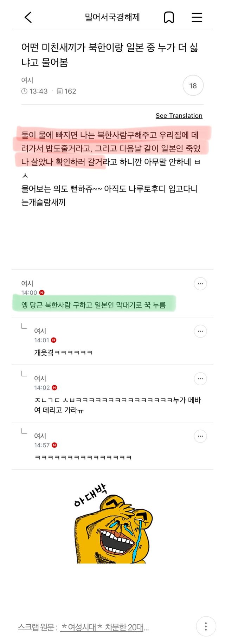Image resolution: width=225 pixels, height=644 pixels.
Task: Click the See Translation link
Action: point(179,116)
